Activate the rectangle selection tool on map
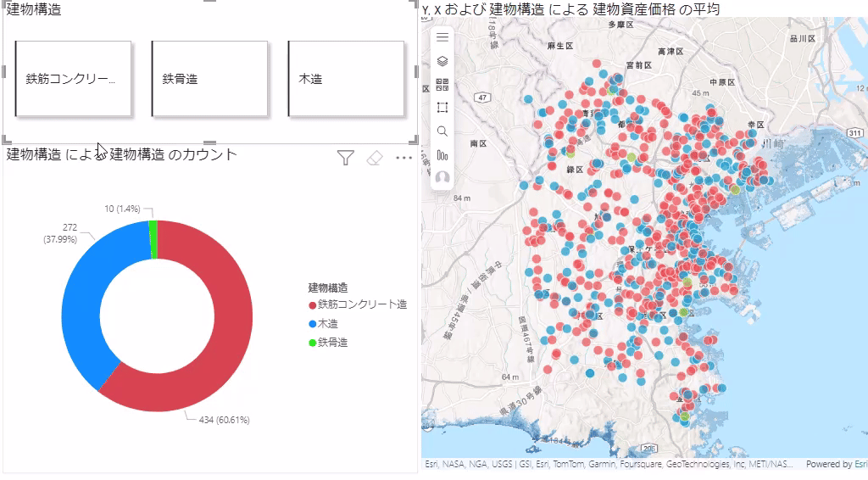Screen dimensions: 868x480 (442, 108)
